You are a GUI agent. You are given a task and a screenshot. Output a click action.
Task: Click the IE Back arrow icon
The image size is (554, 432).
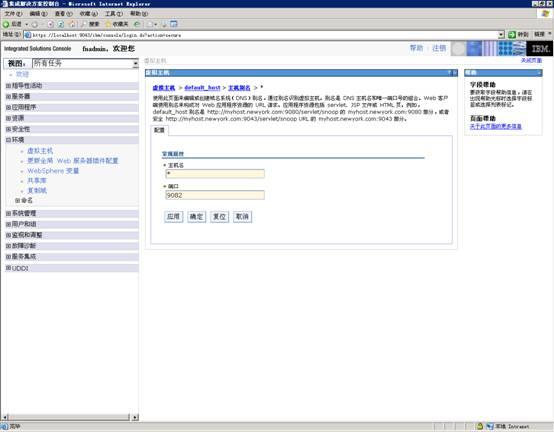(x=6, y=24)
